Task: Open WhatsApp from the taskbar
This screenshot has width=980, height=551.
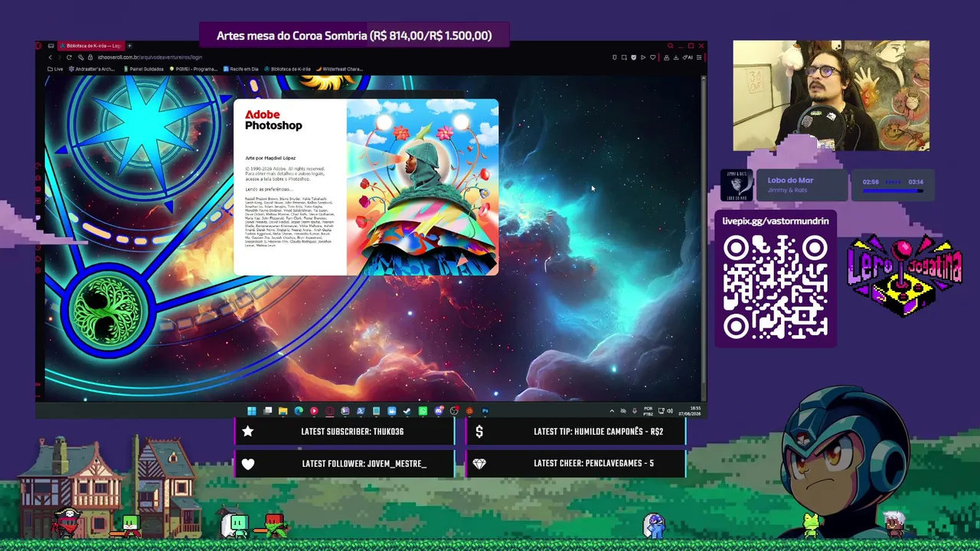Action: 423,411
